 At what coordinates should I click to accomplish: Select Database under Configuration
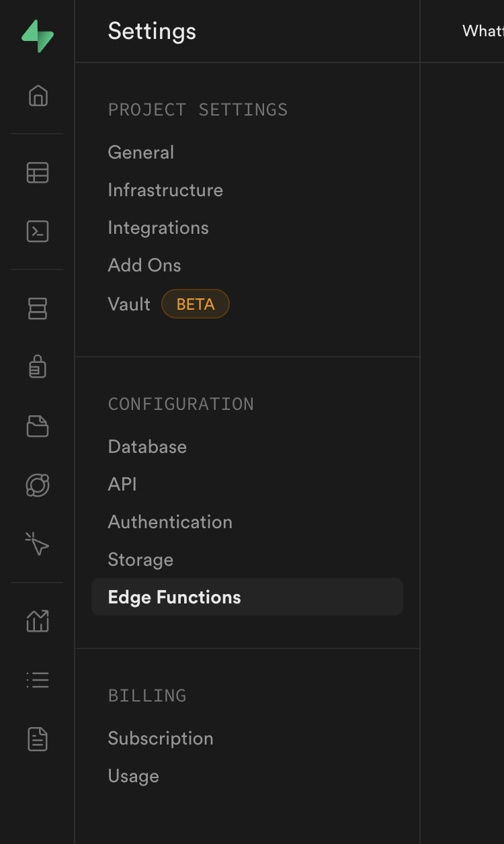coord(147,447)
